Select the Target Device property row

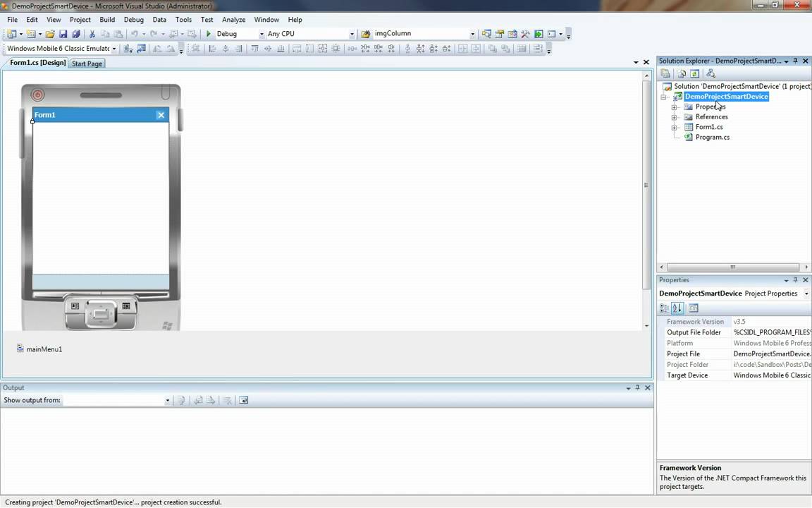[x=738, y=375]
